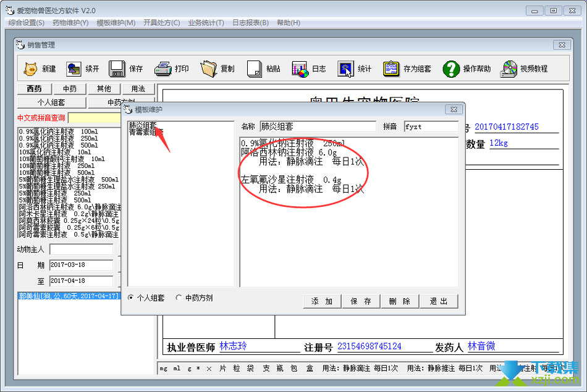Insert unit ml from bottom bar
The image size is (587, 392).
coord(177,369)
